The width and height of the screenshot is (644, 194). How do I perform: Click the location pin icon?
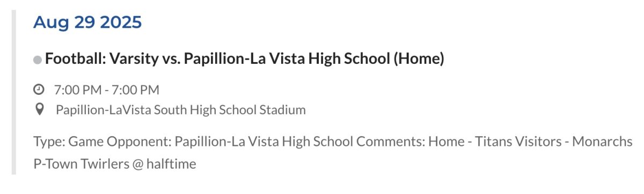39,110
